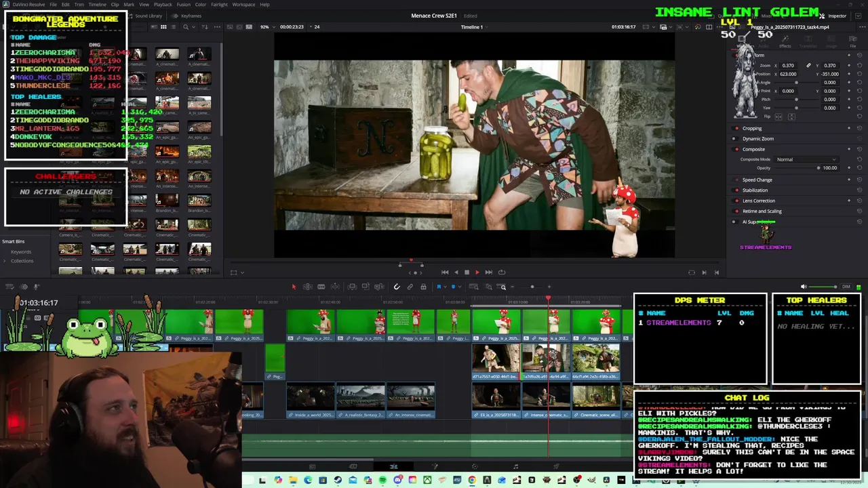Add a blue Flag to the clip
This screenshot has height=488, width=868.
(439, 287)
